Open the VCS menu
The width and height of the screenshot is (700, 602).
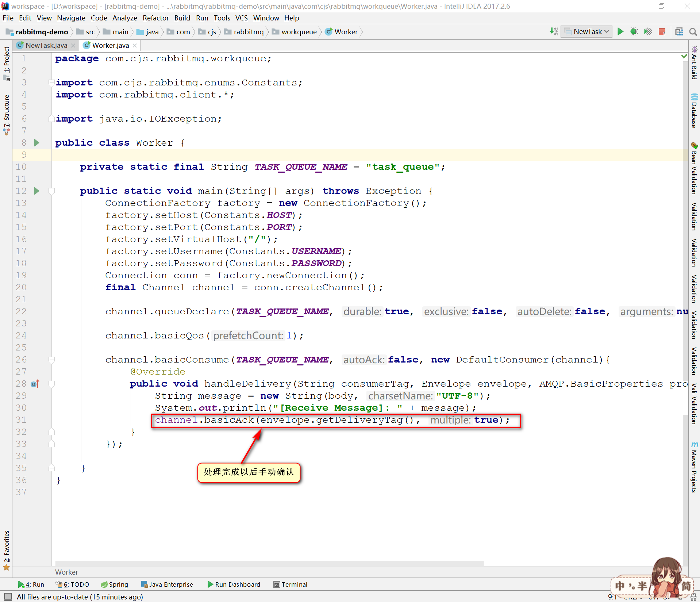point(241,18)
